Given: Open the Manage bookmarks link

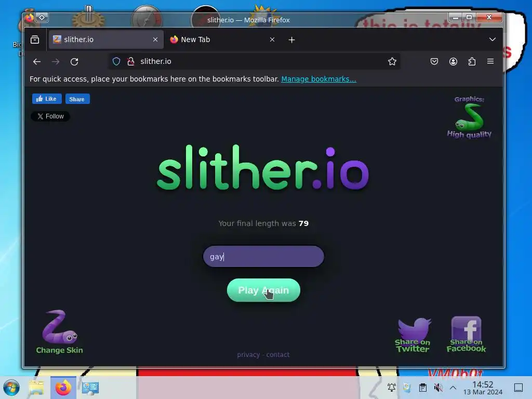Looking at the screenshot, I should [x=318, y=79].
